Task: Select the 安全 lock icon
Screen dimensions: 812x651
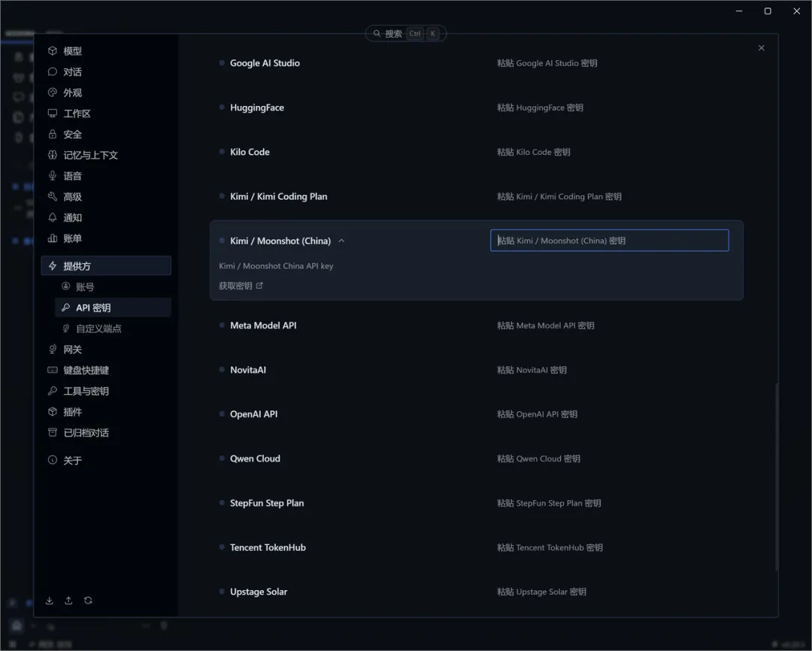Action: tap(53, 134)
